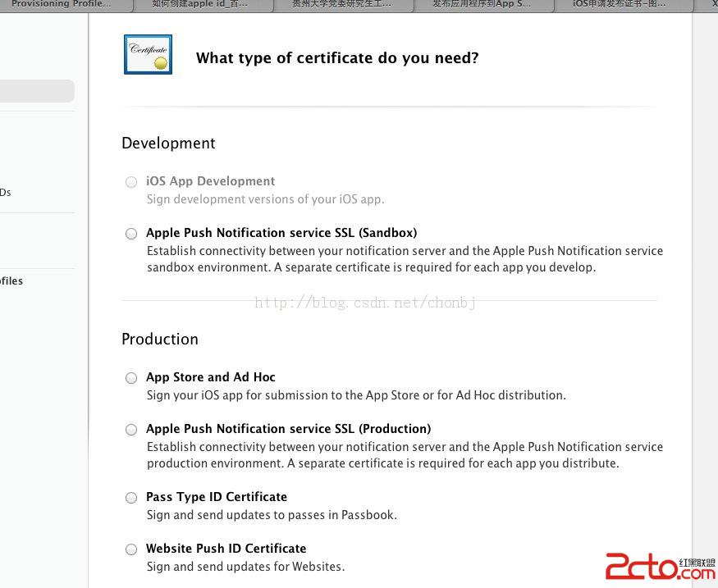Switch to the iOS申请发布证书 tab
718x588 pixels.
pyautogui.click(x=623, y=5)
